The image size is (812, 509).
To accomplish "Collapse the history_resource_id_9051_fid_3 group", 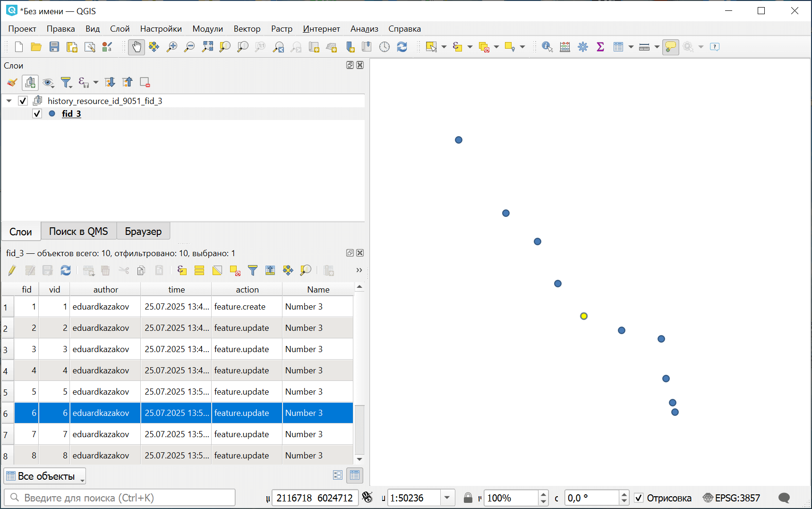I will pyautogui.click(x=9, y=101).
